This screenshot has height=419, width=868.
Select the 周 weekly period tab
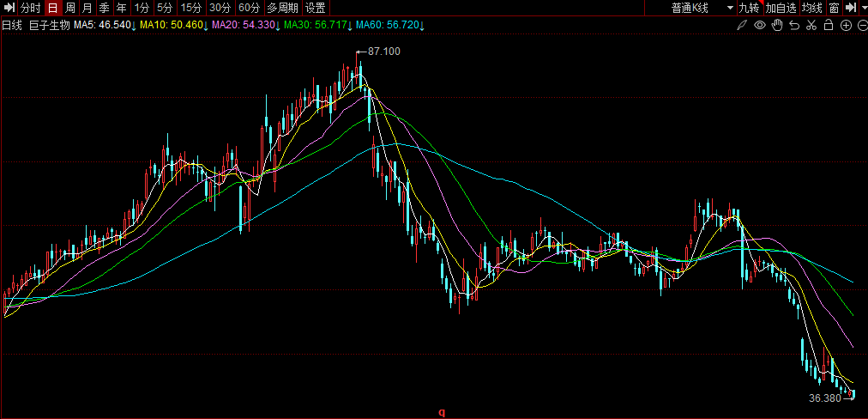point(70,8)
